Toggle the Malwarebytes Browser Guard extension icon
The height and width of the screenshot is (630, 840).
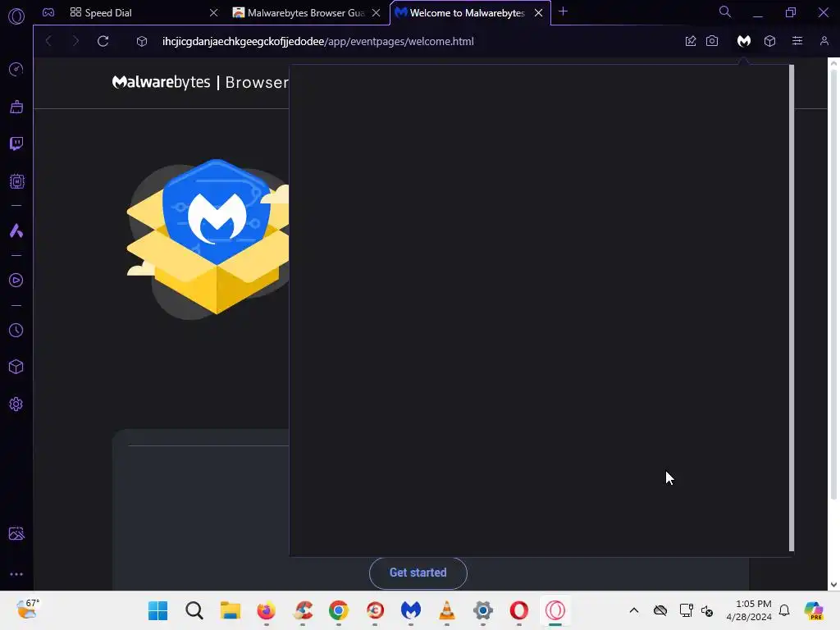point(743,41)
